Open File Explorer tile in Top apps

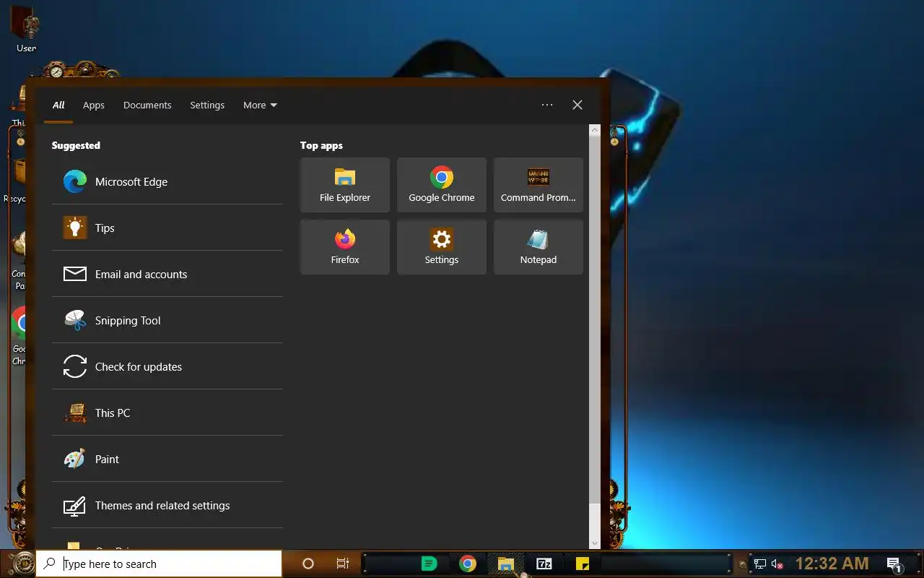(345, 185)
